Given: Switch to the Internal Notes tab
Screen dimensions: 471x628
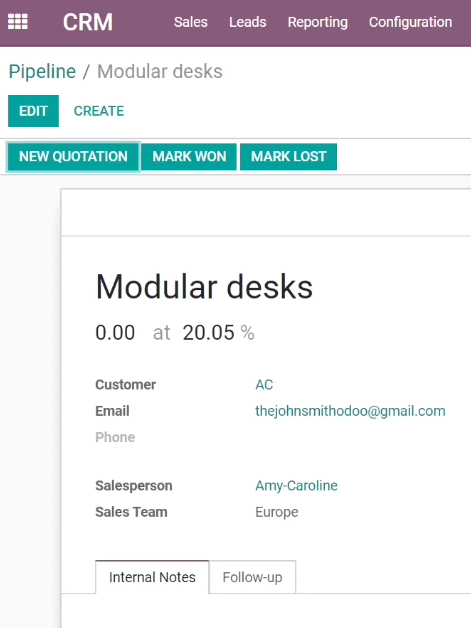Looking at the screenshot, I should tap(152, 577).
